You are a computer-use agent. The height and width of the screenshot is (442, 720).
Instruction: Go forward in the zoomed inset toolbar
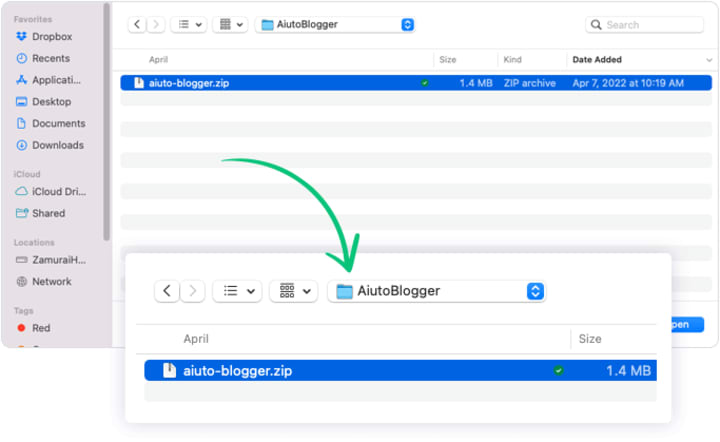192,291
